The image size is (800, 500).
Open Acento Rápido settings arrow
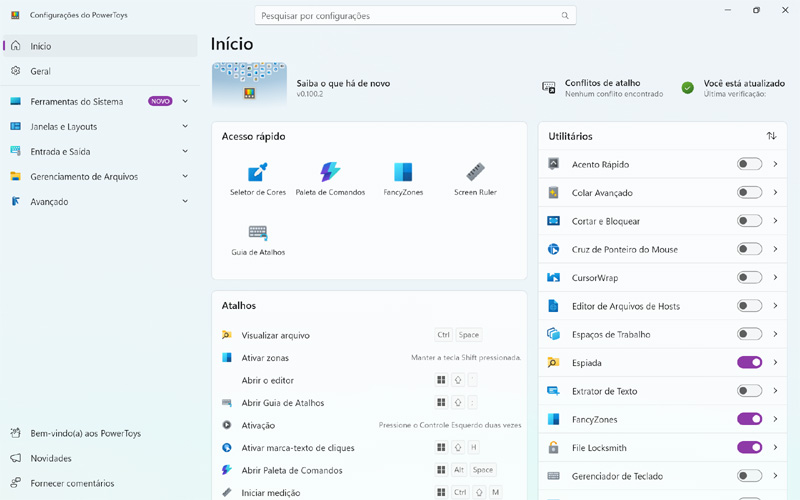coord(776,164)
